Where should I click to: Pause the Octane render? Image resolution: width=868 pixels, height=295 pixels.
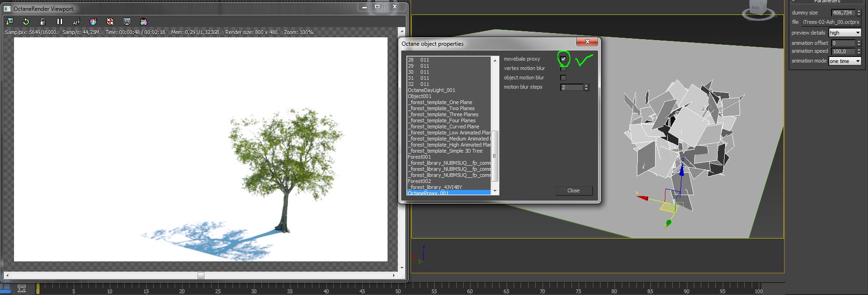pyautogui.click(x=60, y=21)
